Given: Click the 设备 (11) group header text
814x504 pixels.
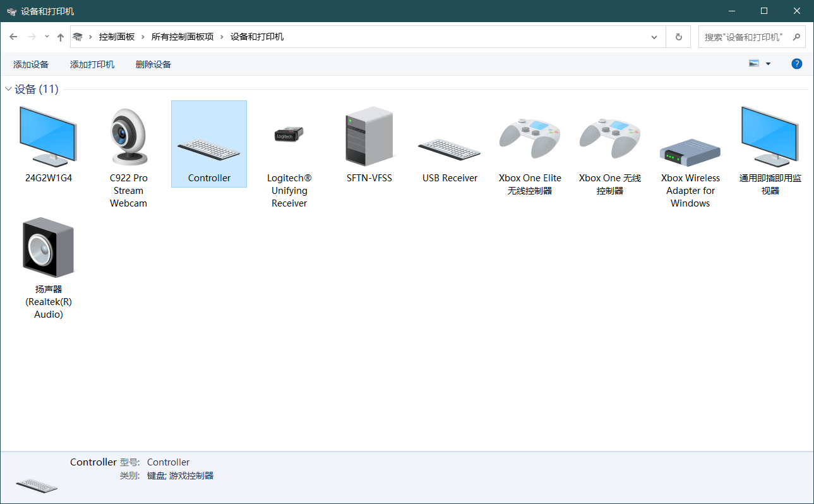Looking at the screenshot, I should [x=37, y=89].
